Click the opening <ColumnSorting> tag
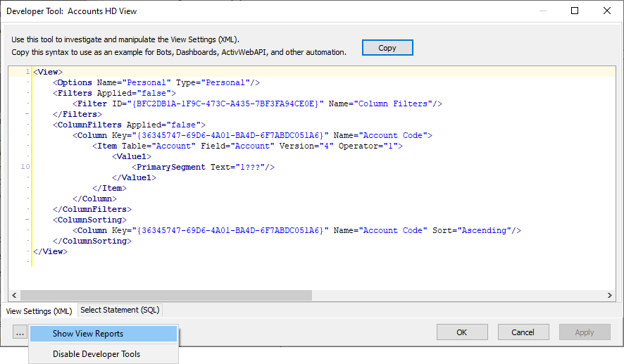624x364 pixels. pos(90,220)
